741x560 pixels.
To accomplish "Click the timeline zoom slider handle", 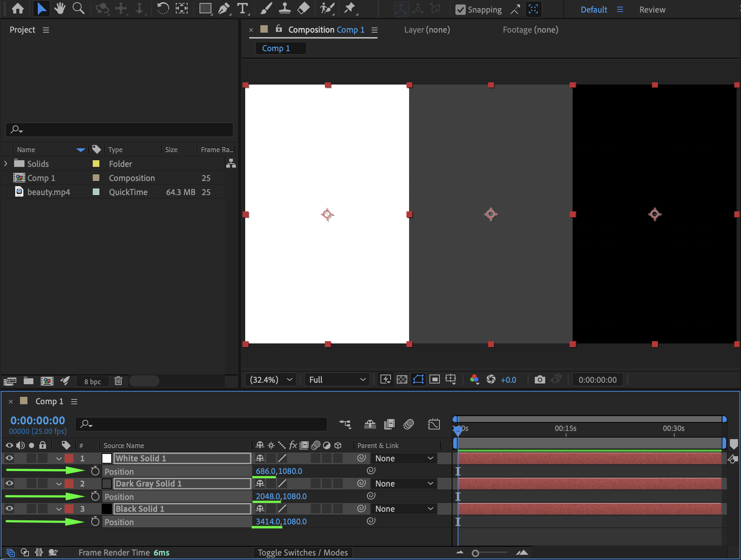I will point(475,553).
